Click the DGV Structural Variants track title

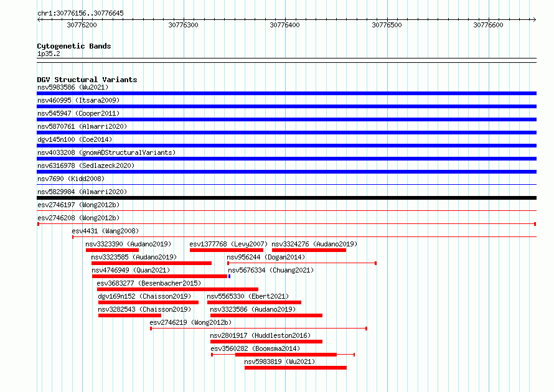click(87, 80)
